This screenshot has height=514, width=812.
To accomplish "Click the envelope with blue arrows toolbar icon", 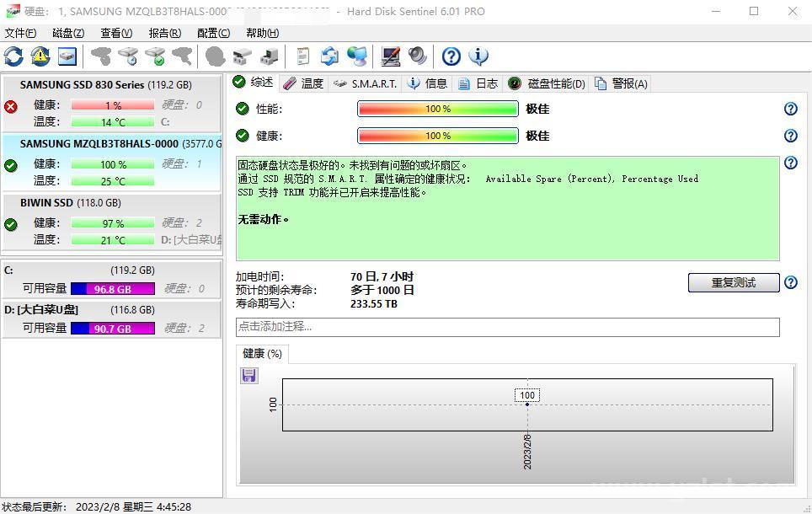I will coord(329,56).
